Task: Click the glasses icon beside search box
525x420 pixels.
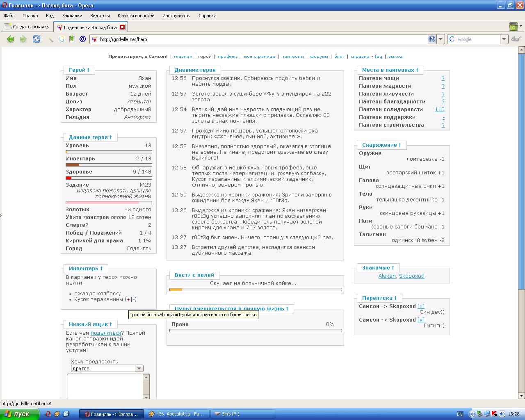Action: (x=516, y=39)
